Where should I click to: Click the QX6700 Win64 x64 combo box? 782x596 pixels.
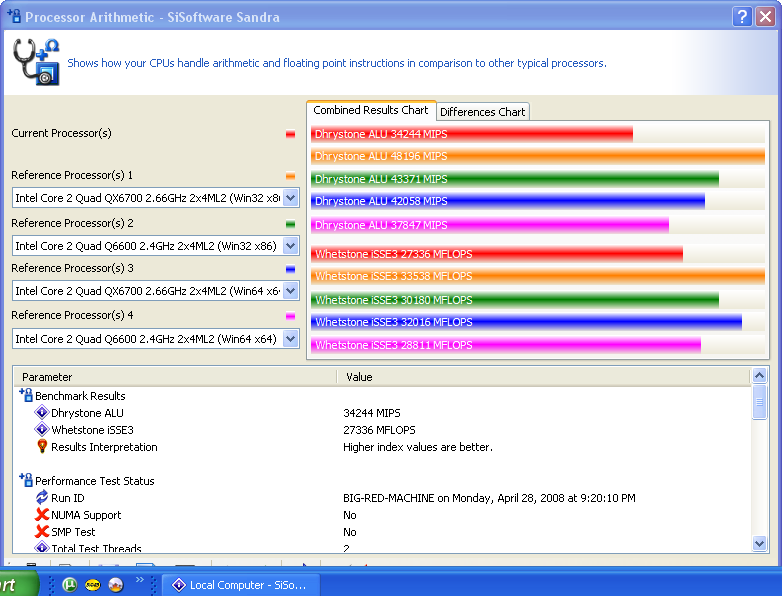(x=156, y=291)
